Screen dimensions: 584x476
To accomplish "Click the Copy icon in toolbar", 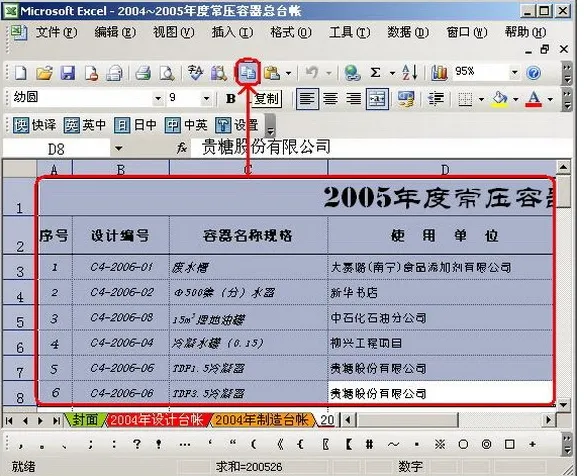I will point(247,73).
